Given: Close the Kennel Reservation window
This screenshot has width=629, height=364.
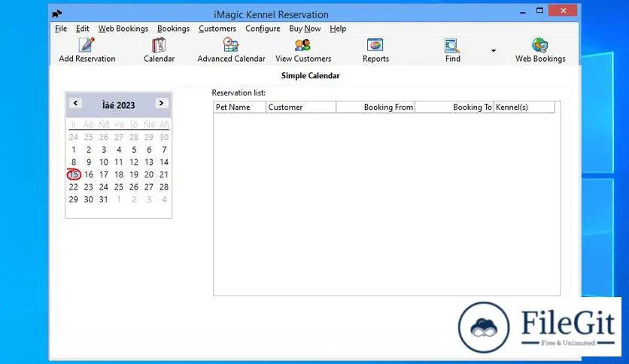Looking at the screenshot, I should 564,11.
